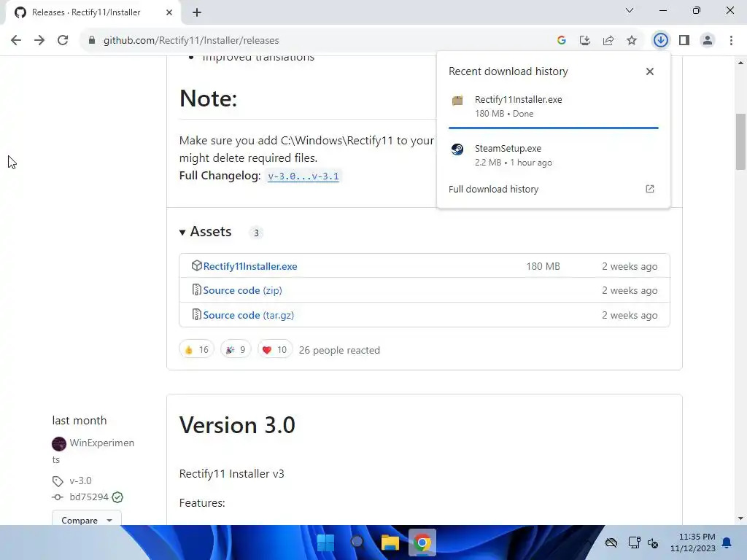Bookmark this page with the star icon

click(x=632, y=41)
